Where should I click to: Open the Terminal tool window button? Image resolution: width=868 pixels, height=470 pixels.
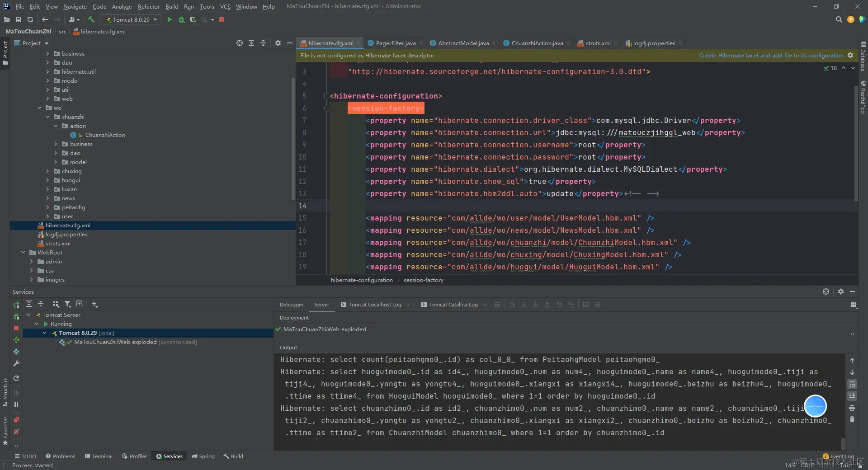(x=99, y=456)
